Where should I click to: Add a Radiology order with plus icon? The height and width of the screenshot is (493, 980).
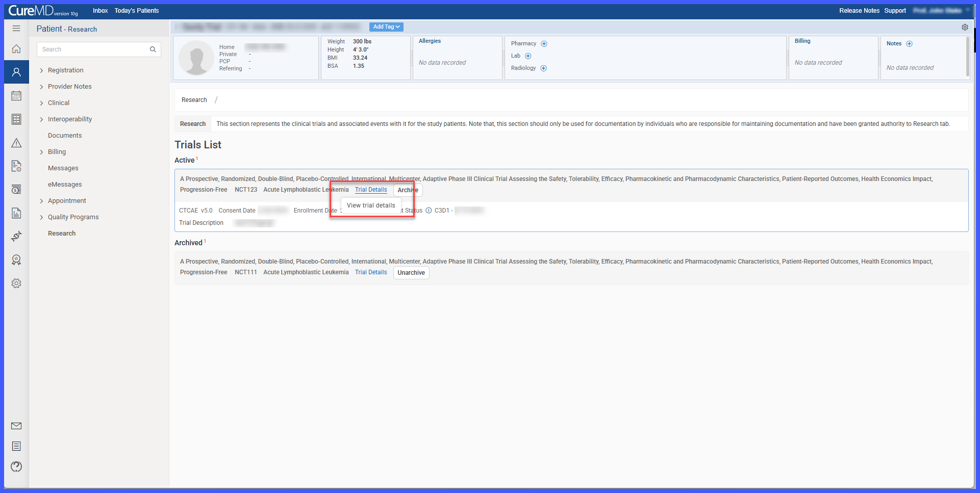click(x=543, y=68)
